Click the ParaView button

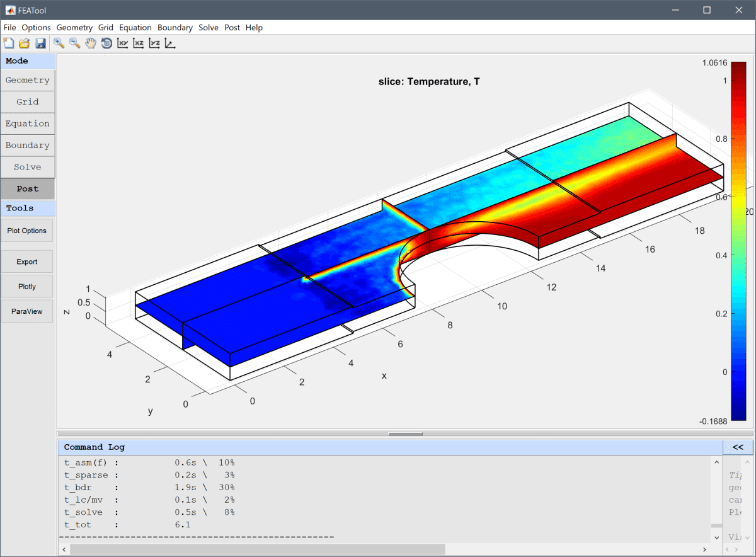(27, 311)
